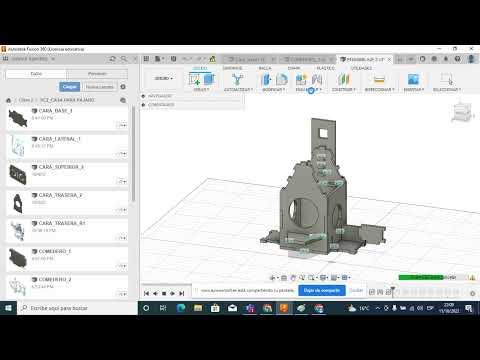Click the Windows taskbar search box
The width and height of the screenshot is (480, 360).
click(77, 308)
